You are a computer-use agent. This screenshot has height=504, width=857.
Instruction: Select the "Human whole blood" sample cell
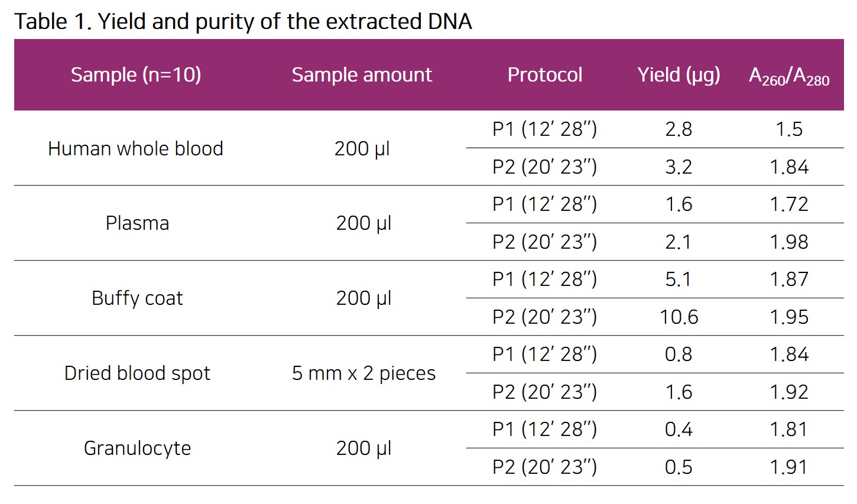coord(135,148)
